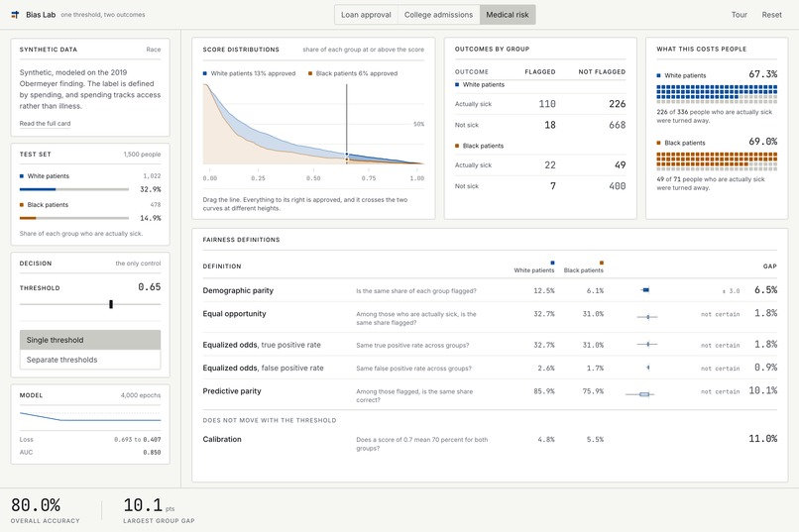
Task: Click the Black patients not flagged count 49
Action: click(x=621, y=164)
